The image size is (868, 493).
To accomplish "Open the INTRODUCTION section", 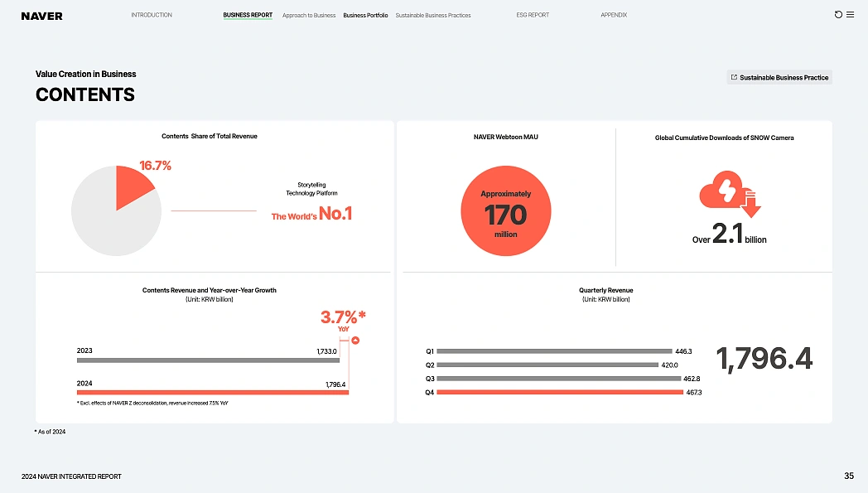I will coord(152,15).
